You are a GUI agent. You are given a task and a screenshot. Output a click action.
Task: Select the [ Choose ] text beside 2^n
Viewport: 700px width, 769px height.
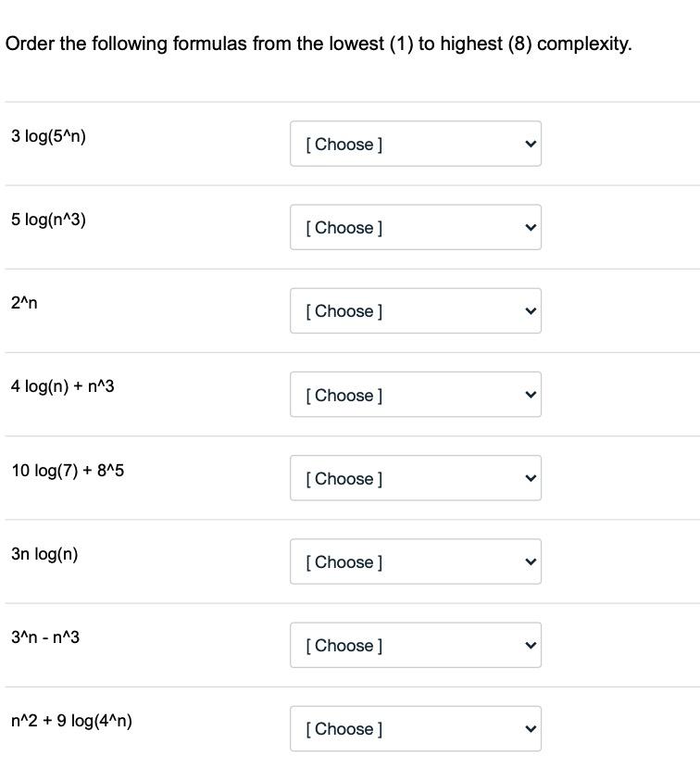point(343,310)
